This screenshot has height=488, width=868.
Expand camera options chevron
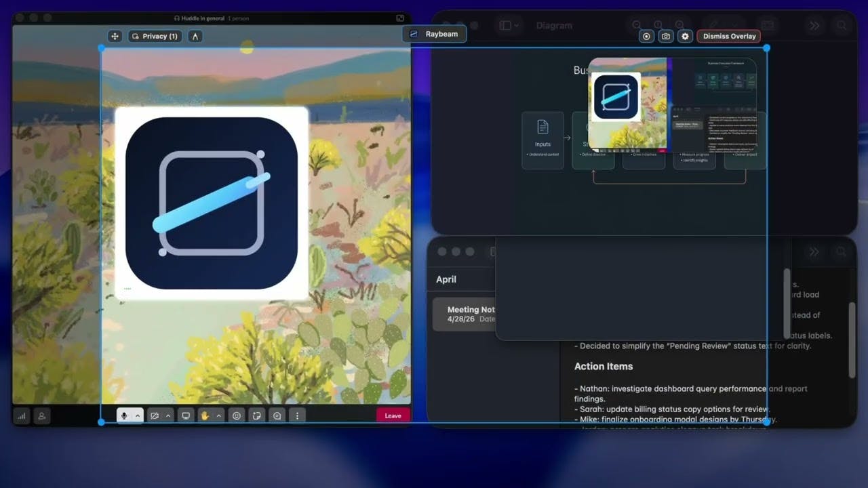(168, 415)
